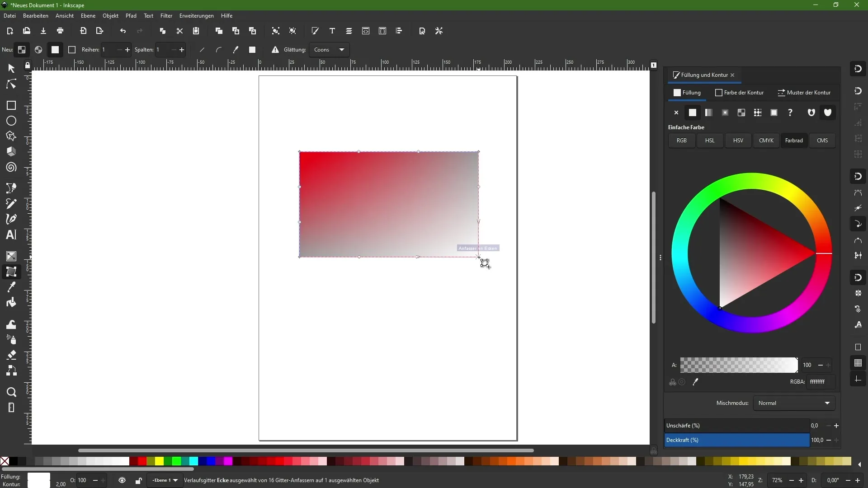Open the Erweiterungen menu

pos(196,16)
